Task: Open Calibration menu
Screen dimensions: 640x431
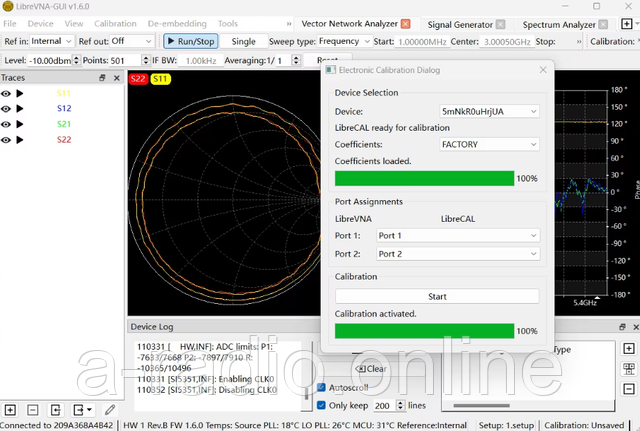Action: [x=115, y=24]
